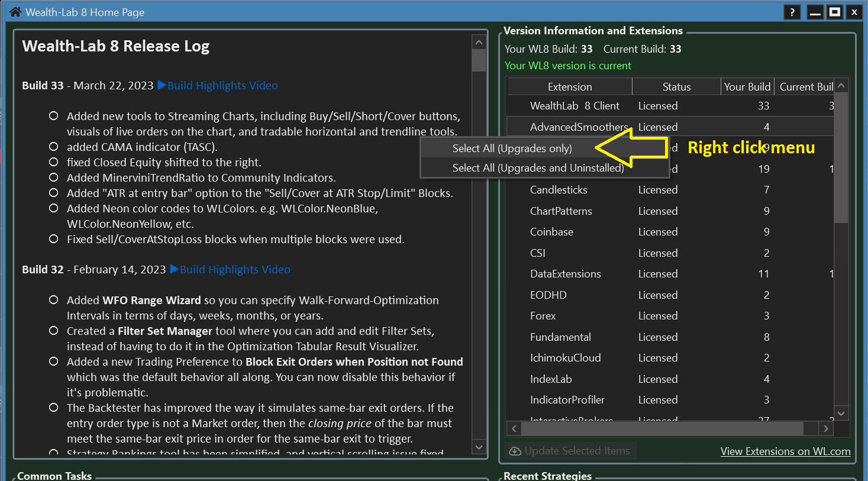Image resolution: width=868 pixels, height=481 pixels.
Task: Sort by the Extension column header
Action: 569,87
